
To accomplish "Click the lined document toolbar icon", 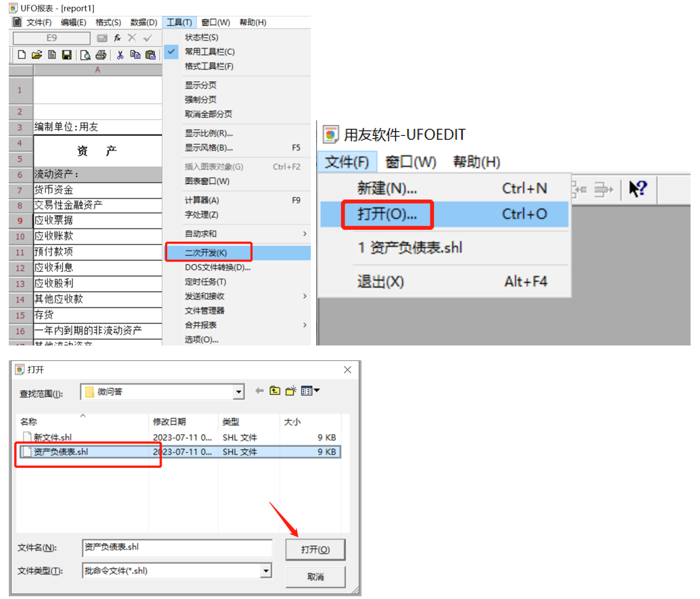I will tap(52, 55).
